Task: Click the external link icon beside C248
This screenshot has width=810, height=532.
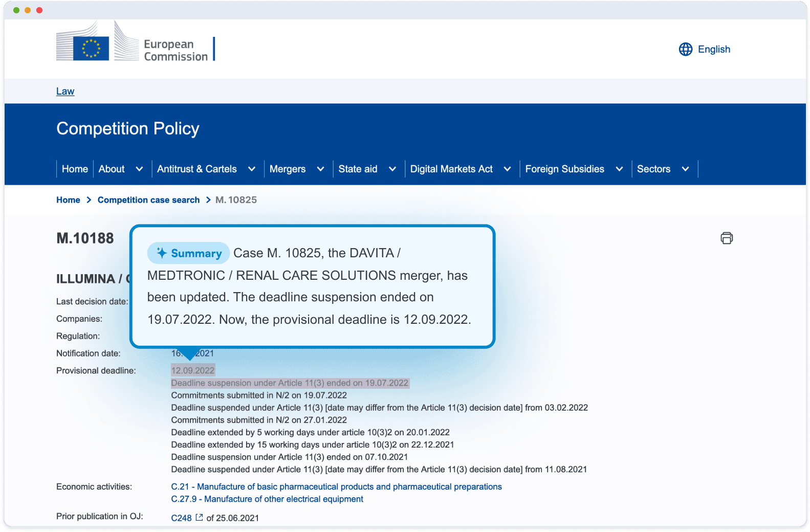Action: (x=199, y=518)
